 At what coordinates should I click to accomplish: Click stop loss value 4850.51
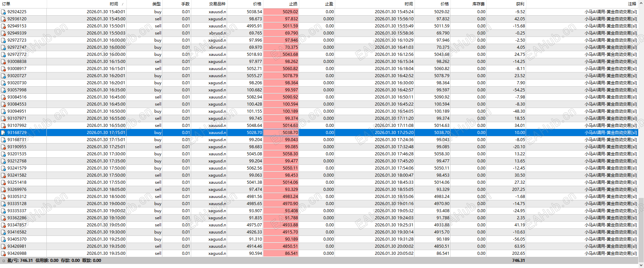pos(290,246)
